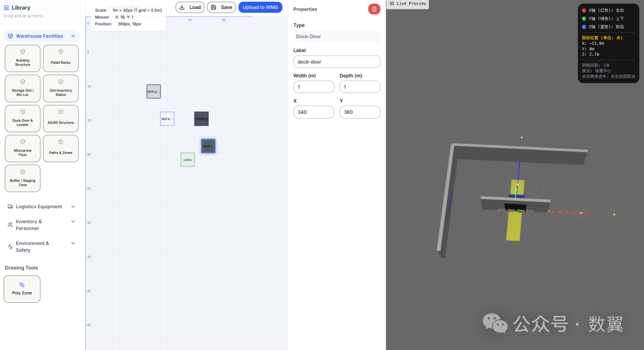Screen dimensions: 644x350
Task: Select the rack-p... block on canvas
Action: tap(154, 91)
